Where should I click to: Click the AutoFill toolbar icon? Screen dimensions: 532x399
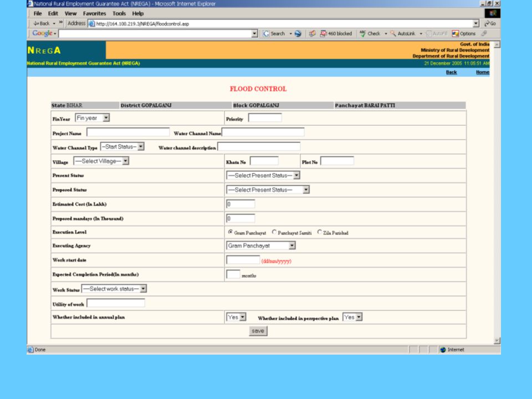(428, 34)
